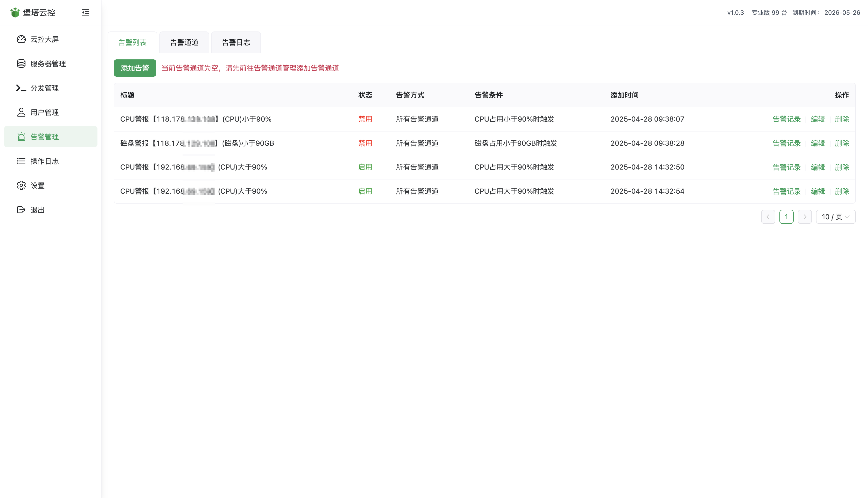Click page number 1 in pagination
868x498 pixels.
(x=786, y=217)
